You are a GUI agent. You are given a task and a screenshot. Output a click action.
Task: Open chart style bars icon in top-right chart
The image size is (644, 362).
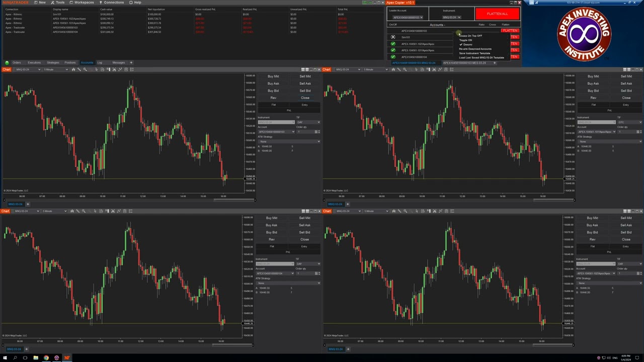coord(393,69)
